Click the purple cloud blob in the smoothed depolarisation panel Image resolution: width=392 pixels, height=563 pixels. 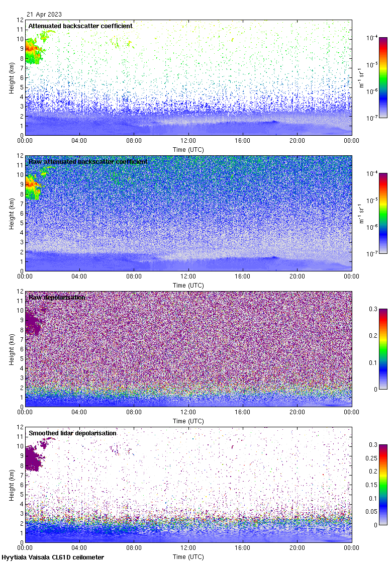pos(34,458)
